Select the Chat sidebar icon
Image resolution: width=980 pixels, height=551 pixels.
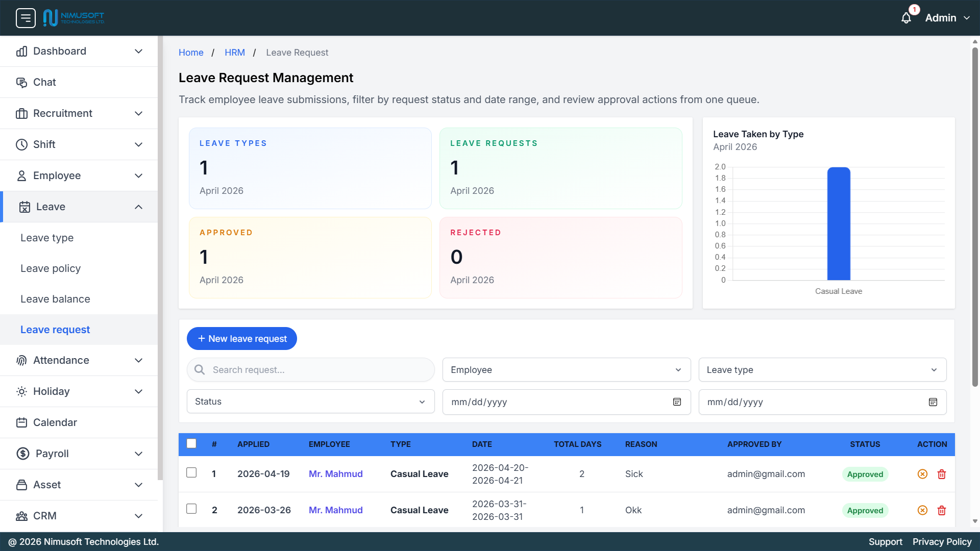[21, 82]
